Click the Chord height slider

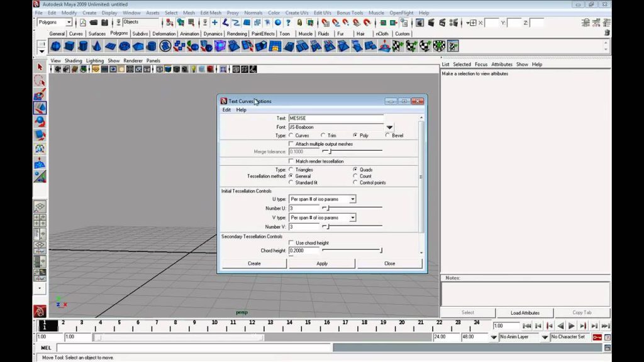(352, 250)
